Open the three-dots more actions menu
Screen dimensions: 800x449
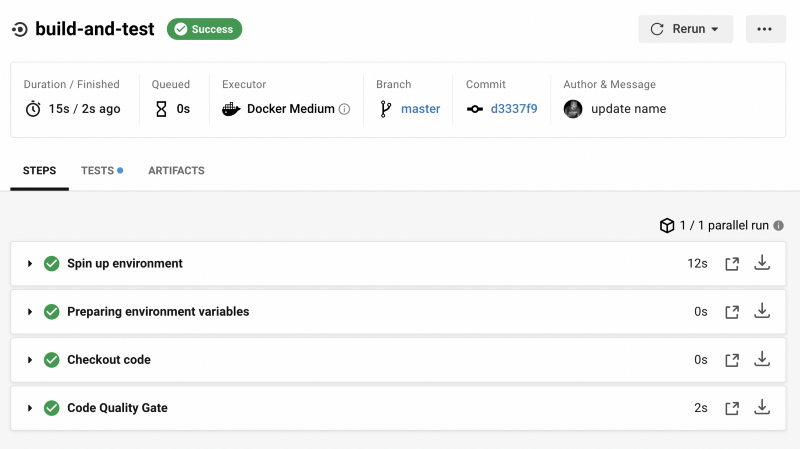[x=765, y=29]
